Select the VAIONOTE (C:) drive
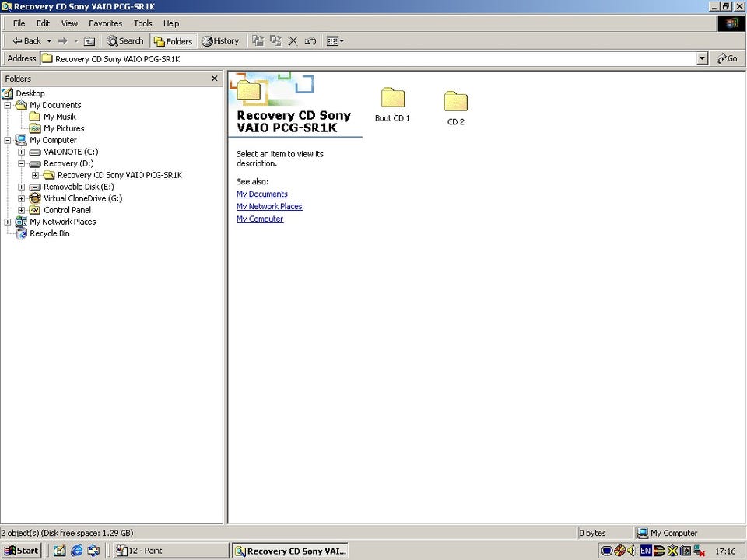747x560 pixels. coord(71,152)
